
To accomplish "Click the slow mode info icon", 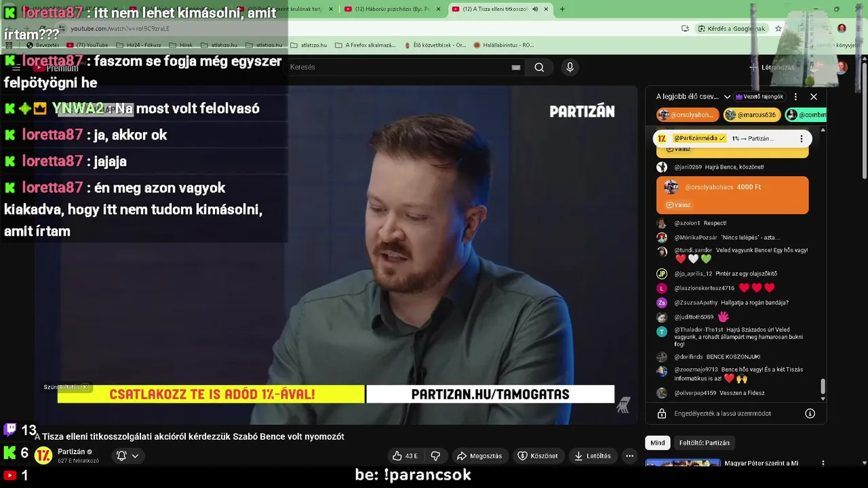I will point(810,413).
